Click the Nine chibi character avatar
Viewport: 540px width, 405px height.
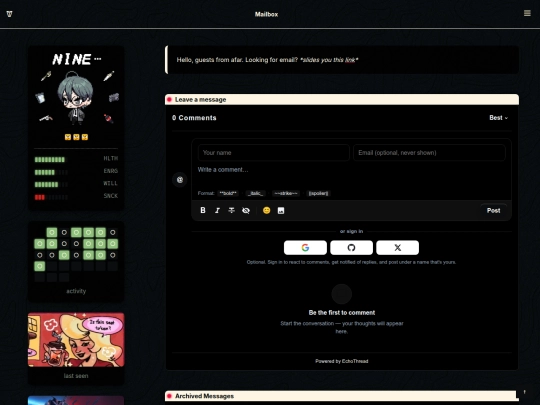(x=76, y=97)
